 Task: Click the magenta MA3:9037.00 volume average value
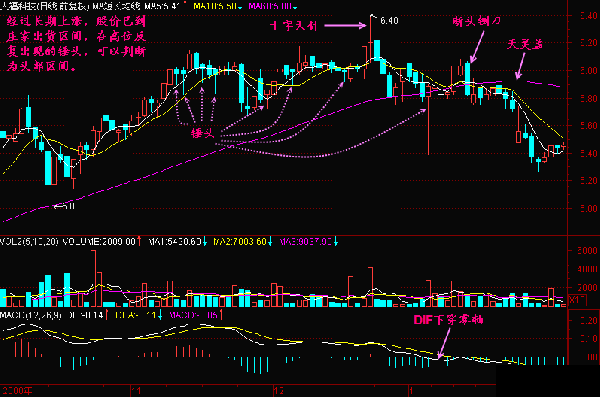coord(305,242)
